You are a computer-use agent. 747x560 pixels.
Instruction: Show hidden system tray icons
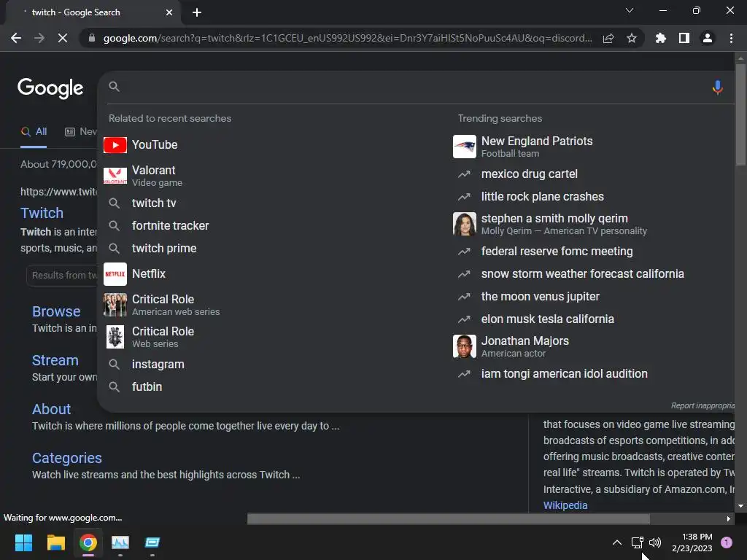point(617,542)
